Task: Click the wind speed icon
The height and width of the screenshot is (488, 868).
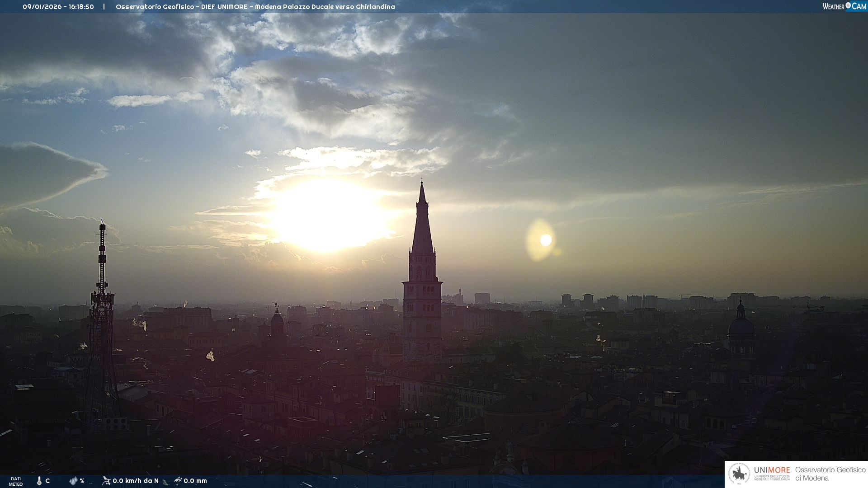Action: (x=106, y=480)
